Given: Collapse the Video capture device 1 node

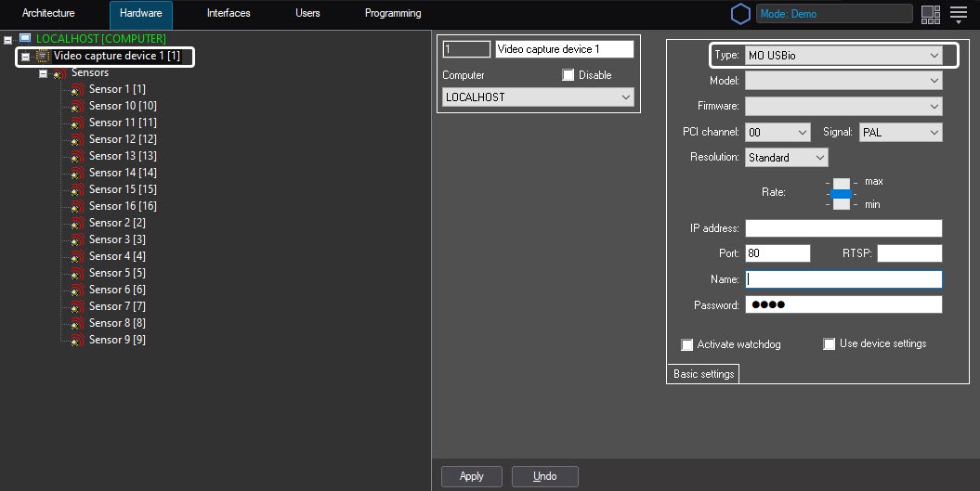Looking at the screenshot, I should click(26, 57).
